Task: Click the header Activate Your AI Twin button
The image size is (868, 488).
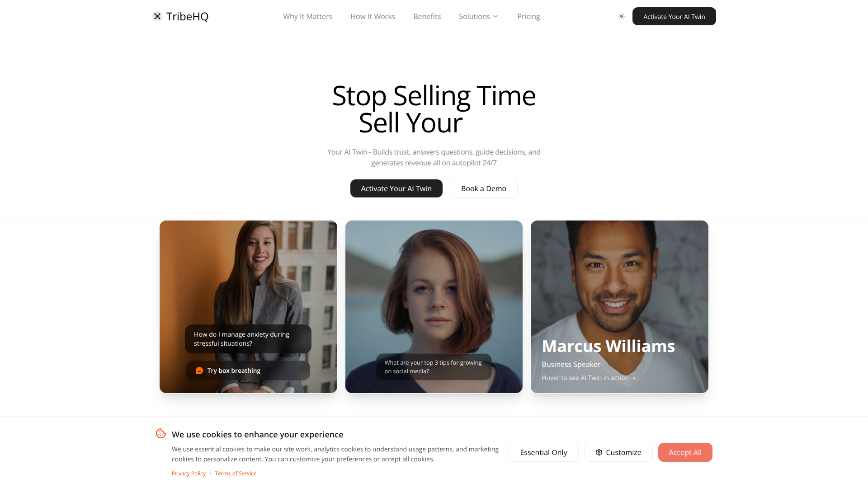Action: tap(674, 16)
